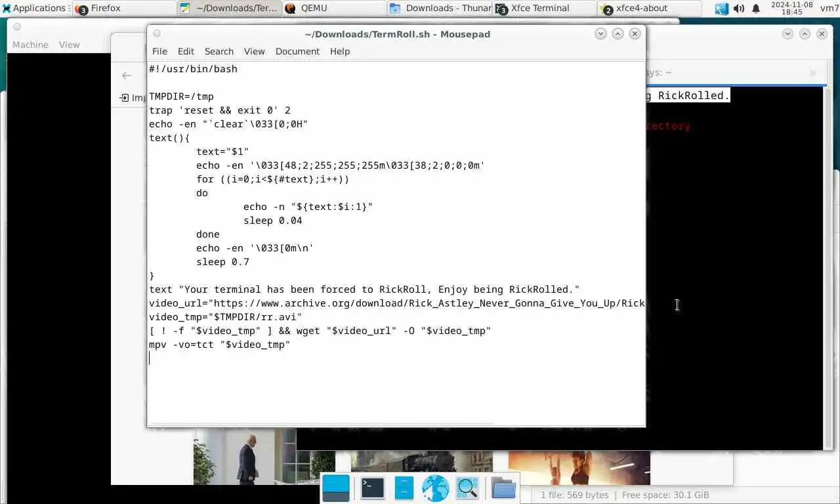Click the wget command line in editor
840x504 pixels.
(320, 331)
